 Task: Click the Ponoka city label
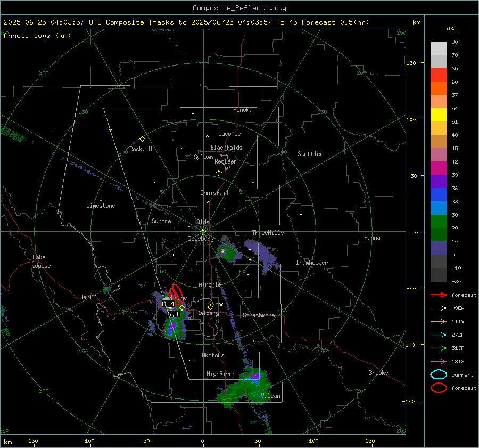[243, 110]
